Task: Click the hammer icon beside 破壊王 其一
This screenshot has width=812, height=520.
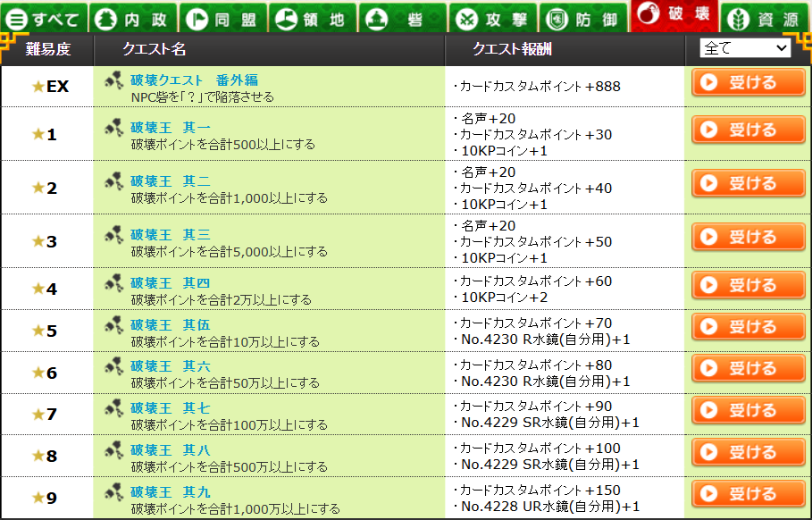Action: click(x=114, y=128)
